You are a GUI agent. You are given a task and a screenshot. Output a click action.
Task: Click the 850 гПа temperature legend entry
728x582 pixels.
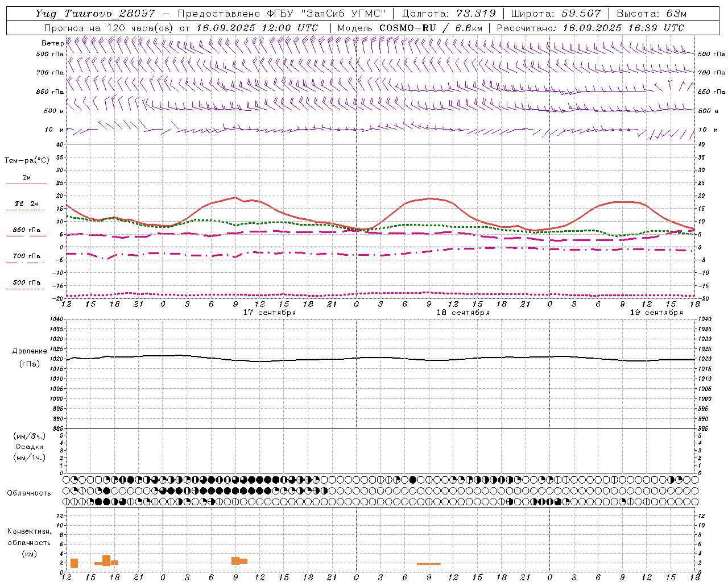(x=26, y=230)
